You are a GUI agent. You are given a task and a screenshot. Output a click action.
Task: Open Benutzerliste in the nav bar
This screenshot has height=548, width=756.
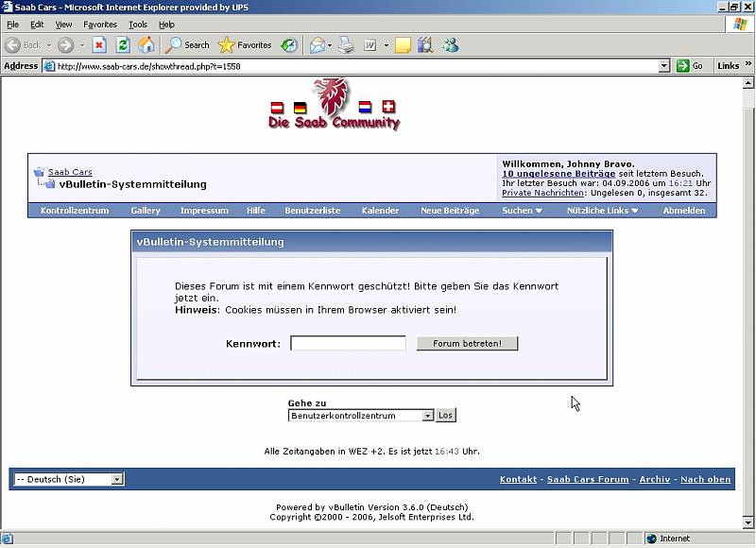(x=313, y=211)
